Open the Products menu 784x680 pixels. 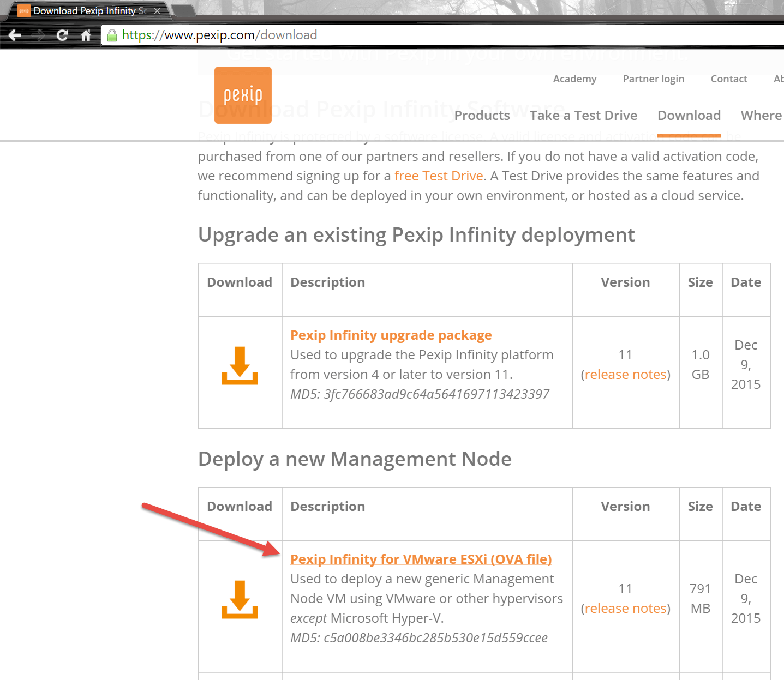(x=482, y=116)
